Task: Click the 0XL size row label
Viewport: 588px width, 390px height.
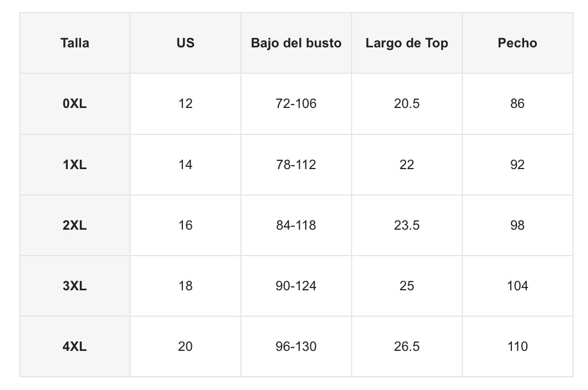Action: (x=75, y=104)
